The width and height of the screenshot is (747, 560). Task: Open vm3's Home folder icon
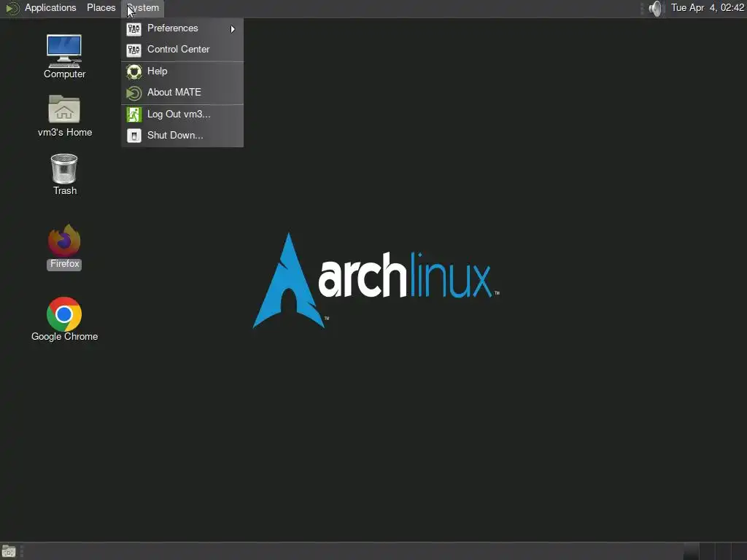click(x=64, y=109)
